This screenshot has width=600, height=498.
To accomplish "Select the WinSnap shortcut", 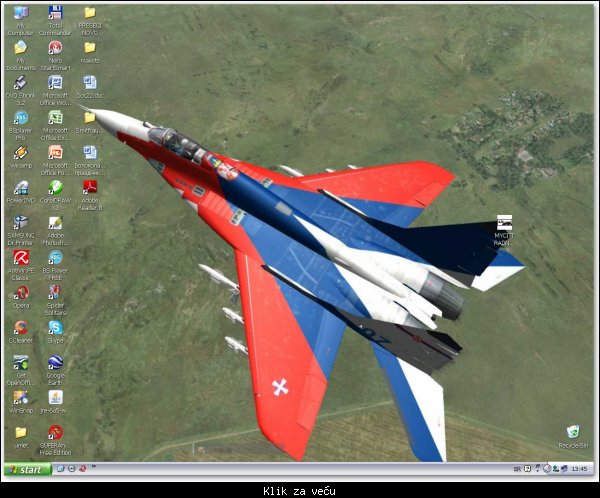I will point(21,402).
